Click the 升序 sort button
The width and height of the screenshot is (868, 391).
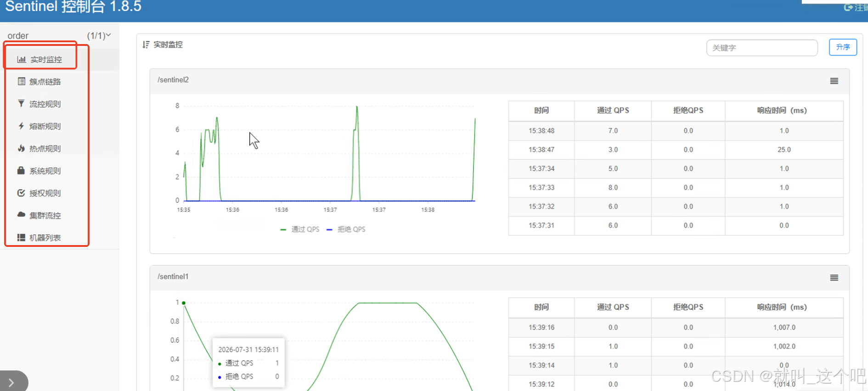pos(843,47)
